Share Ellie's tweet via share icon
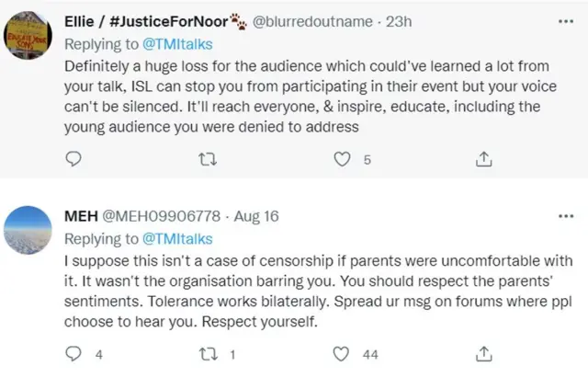The height and width of the screenshot is (389, 588). click(x=482, y=159)
